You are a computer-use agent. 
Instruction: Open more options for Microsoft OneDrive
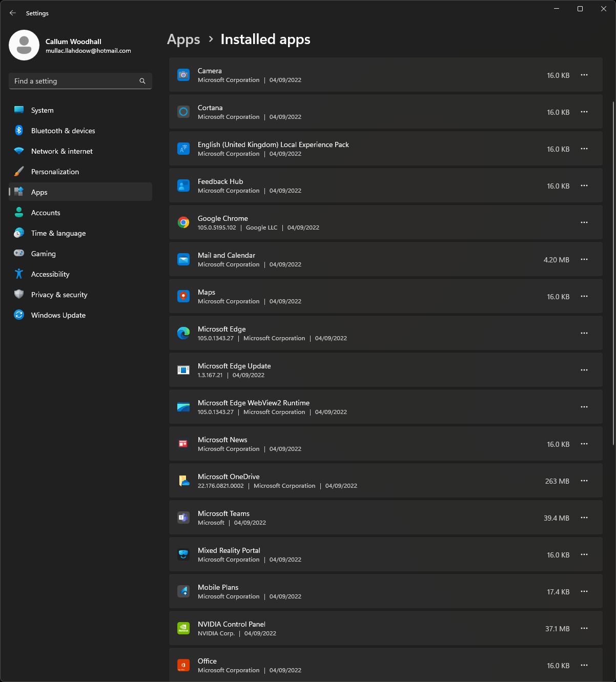584,481
